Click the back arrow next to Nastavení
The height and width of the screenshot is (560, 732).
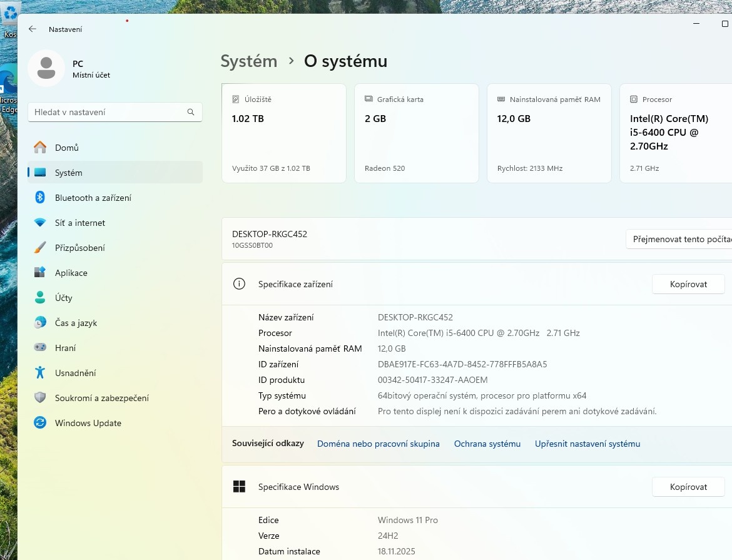pos(33,29)
